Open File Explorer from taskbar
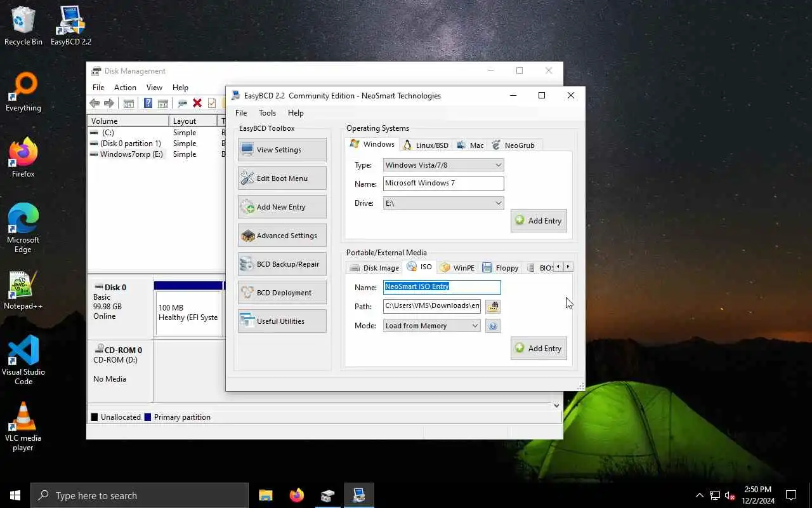Image resolution: width=812 pixels, height=508 pixels. click(x=266, y=495)
